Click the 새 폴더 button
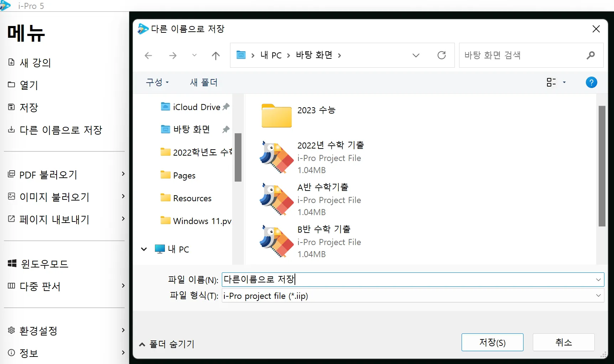The width and height of the screenshot is (614, 364). click(204, 83)
